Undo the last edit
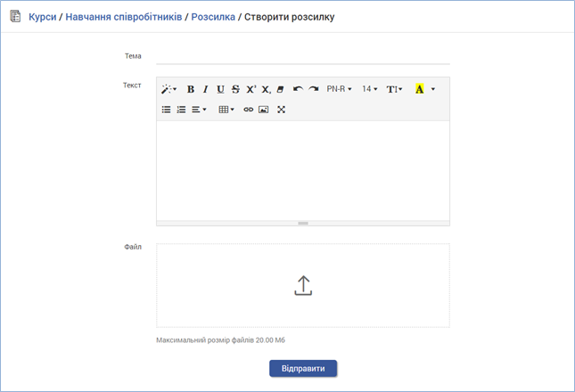575x392 pixels. [x=298, y=89]
